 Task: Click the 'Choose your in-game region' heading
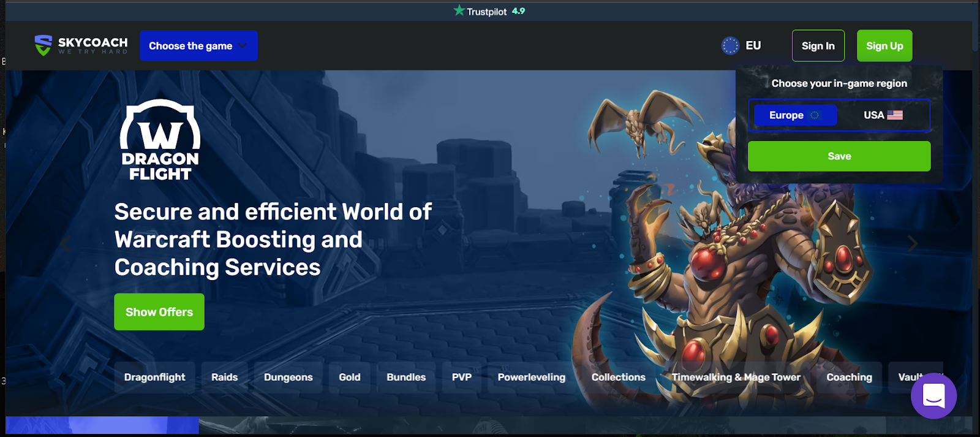coord(839,83)
